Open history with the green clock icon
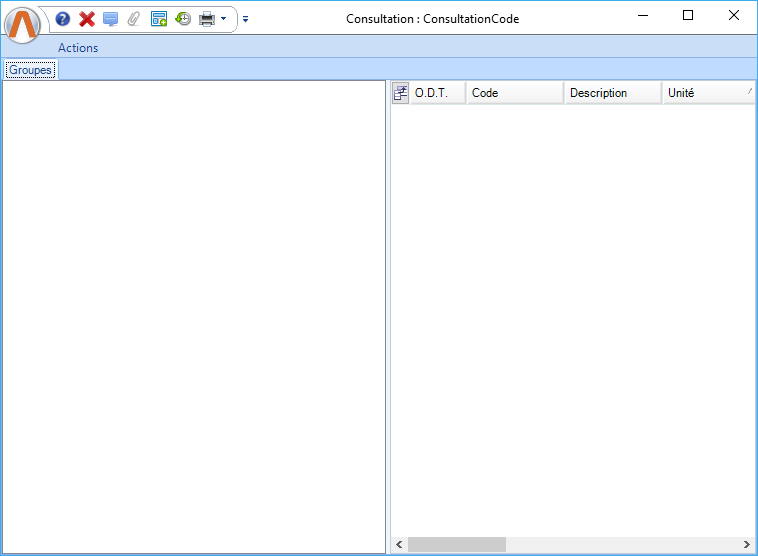 click(183, 19)
